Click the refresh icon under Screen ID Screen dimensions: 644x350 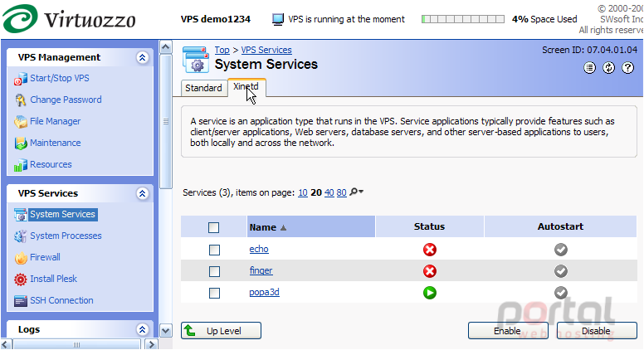[x=608, y=68]
